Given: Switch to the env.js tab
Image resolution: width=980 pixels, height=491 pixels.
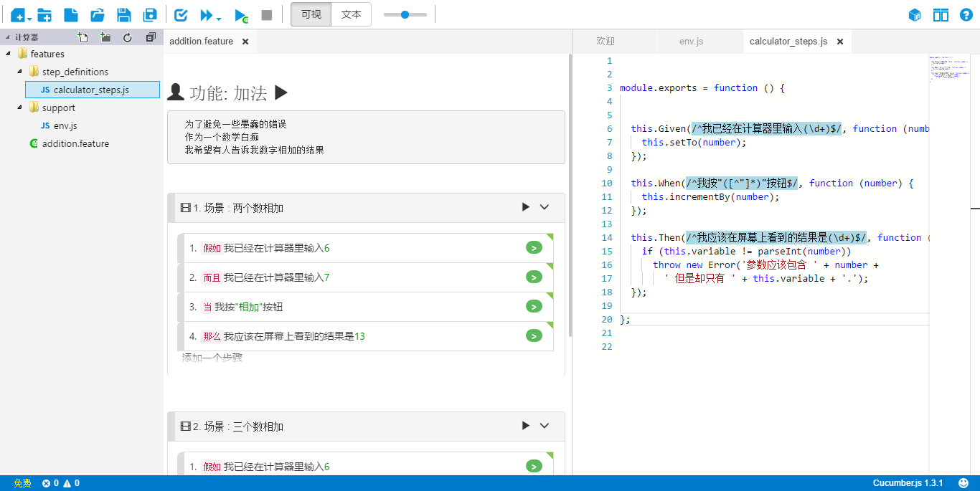Looking at the screenshot, I should [691, 42].
